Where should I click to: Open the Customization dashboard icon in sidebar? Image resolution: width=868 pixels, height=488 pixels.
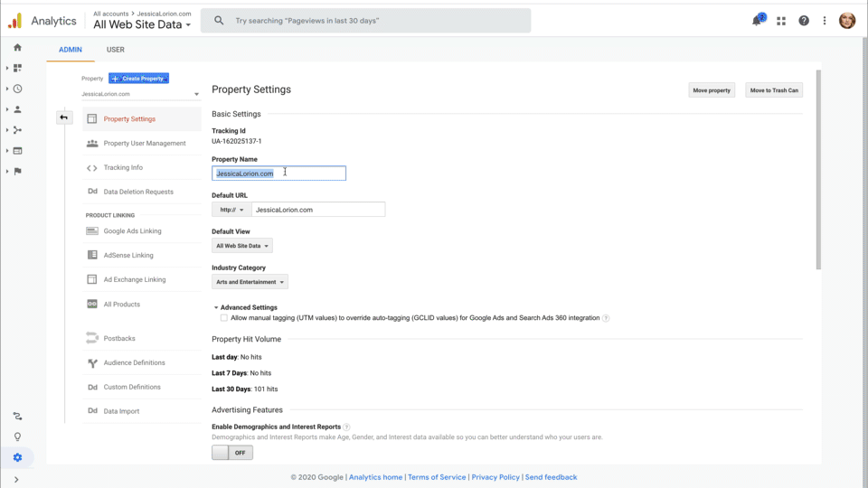[x=18, y=68]
